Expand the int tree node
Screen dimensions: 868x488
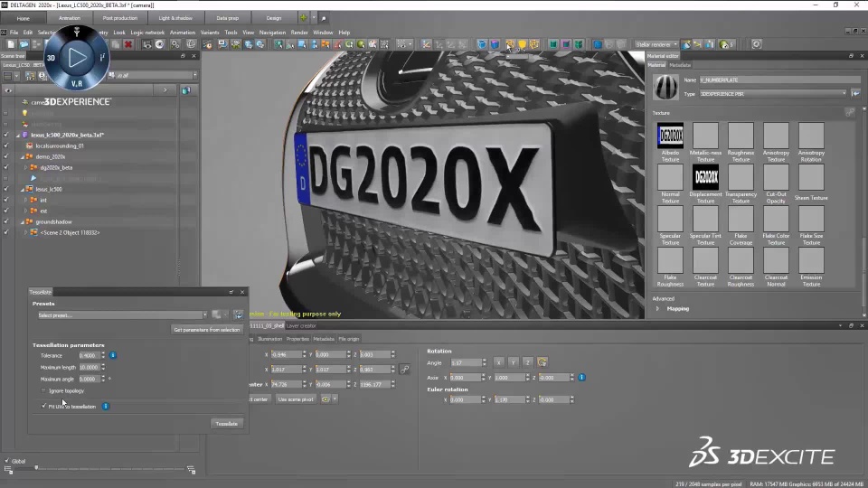pyautogui.click(x=25, y=200)
